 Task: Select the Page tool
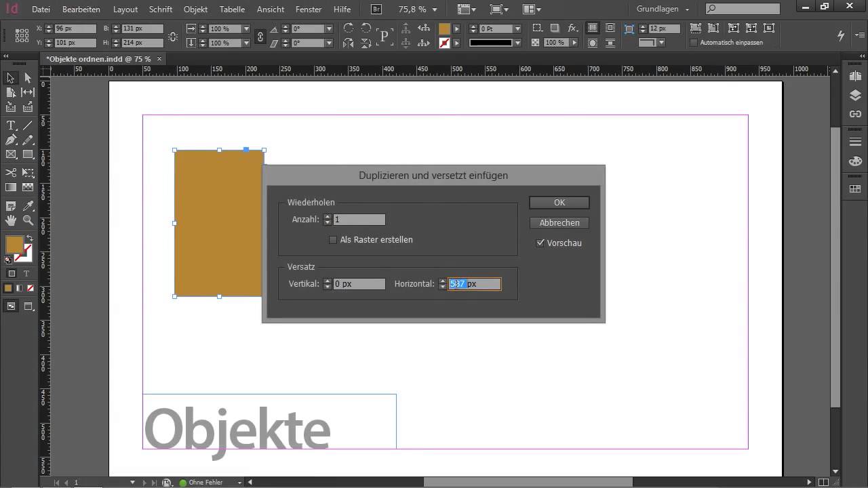pos(11,92)
